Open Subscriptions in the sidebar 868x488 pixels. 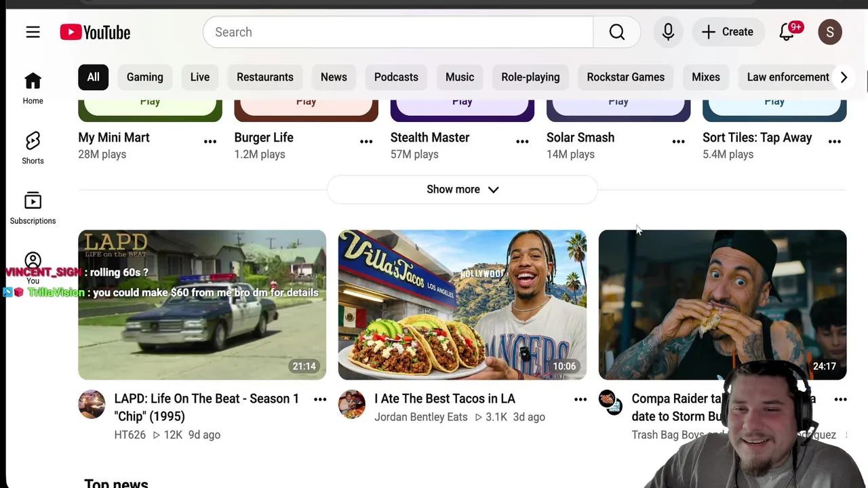pyautogui.click(x=33, y=208)
